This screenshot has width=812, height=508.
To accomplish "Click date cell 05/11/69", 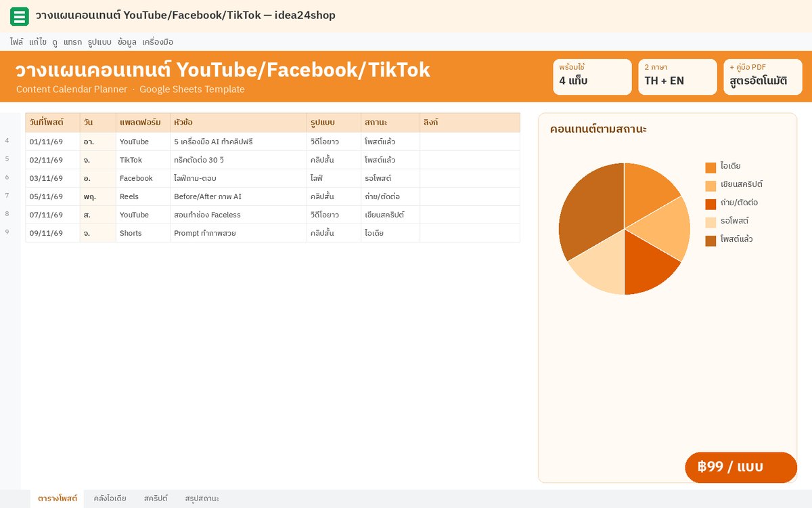I will [53, 196].
